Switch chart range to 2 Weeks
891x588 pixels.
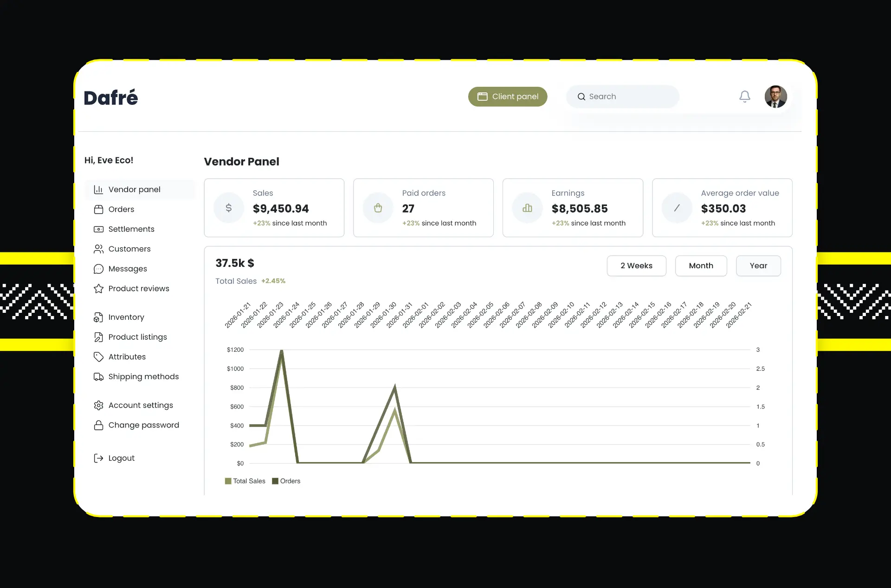[x=636, y=266]
